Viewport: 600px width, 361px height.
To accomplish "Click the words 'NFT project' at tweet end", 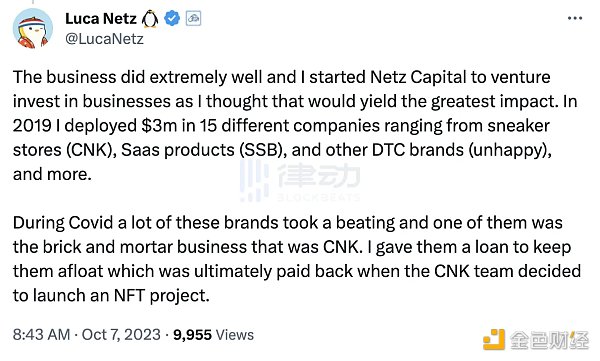I will click(161, 296).
